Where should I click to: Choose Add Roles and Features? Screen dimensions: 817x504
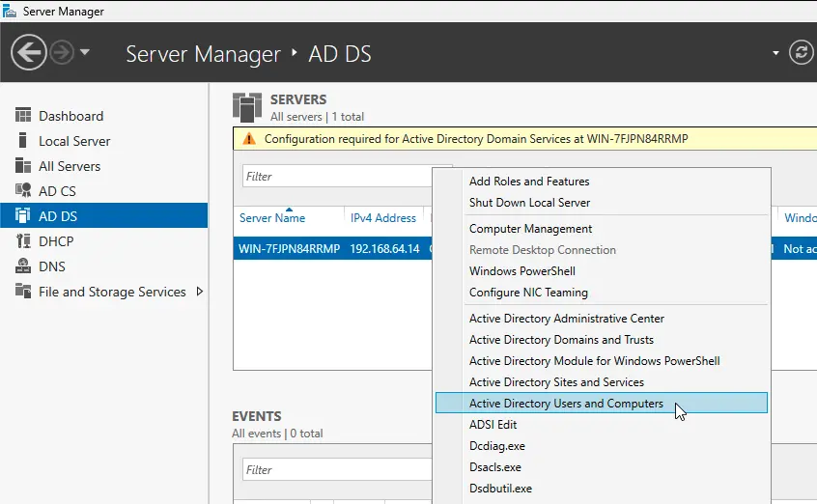point(528,182)
